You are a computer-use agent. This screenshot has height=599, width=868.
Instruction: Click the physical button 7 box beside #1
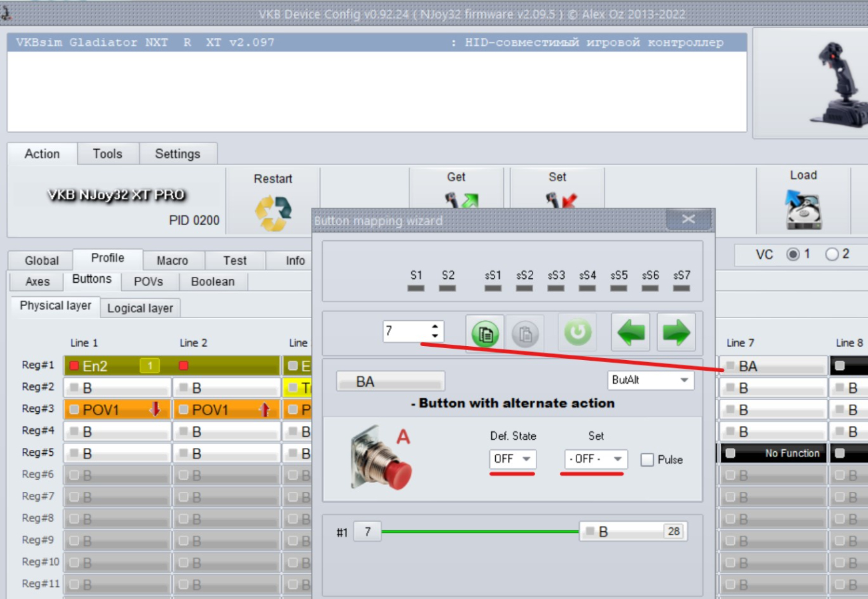click(367, 531)
